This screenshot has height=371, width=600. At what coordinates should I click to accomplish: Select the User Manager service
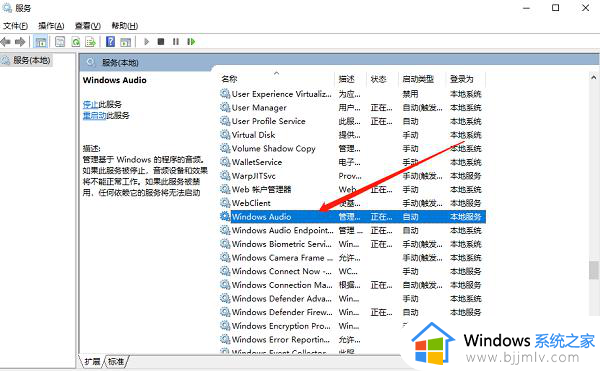click(352, 108)
